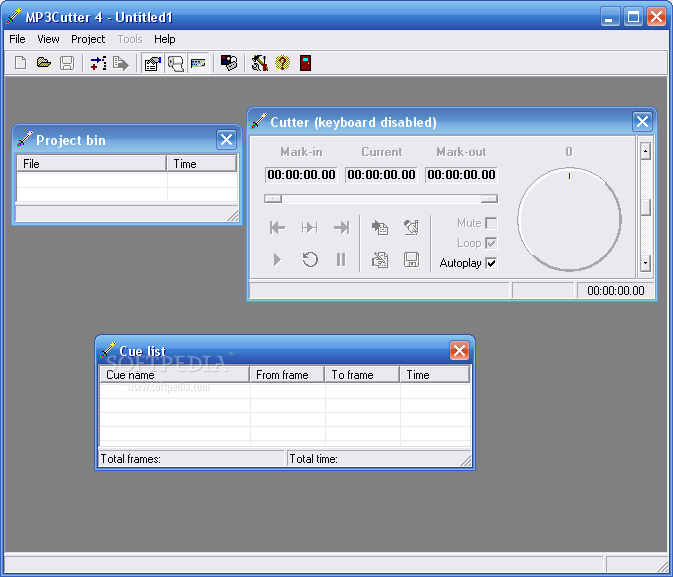Click the New project toolbar icon
Image resolution: width=673 pixels, height=577 pixels.
tap(20, 63)
